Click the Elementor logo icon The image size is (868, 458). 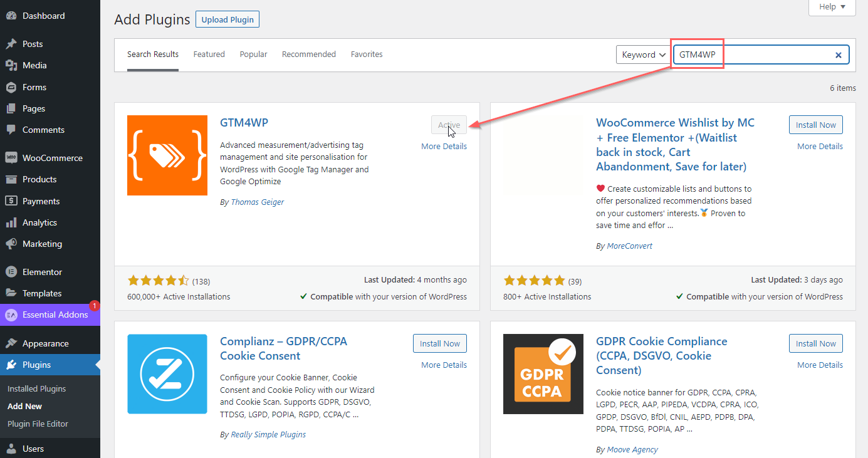pos(11,272)
